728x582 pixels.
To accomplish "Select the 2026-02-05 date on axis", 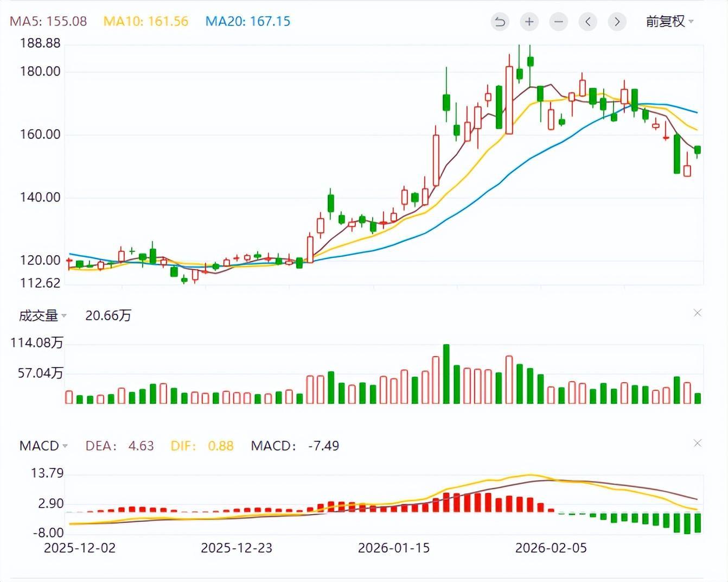I will 551,548.
